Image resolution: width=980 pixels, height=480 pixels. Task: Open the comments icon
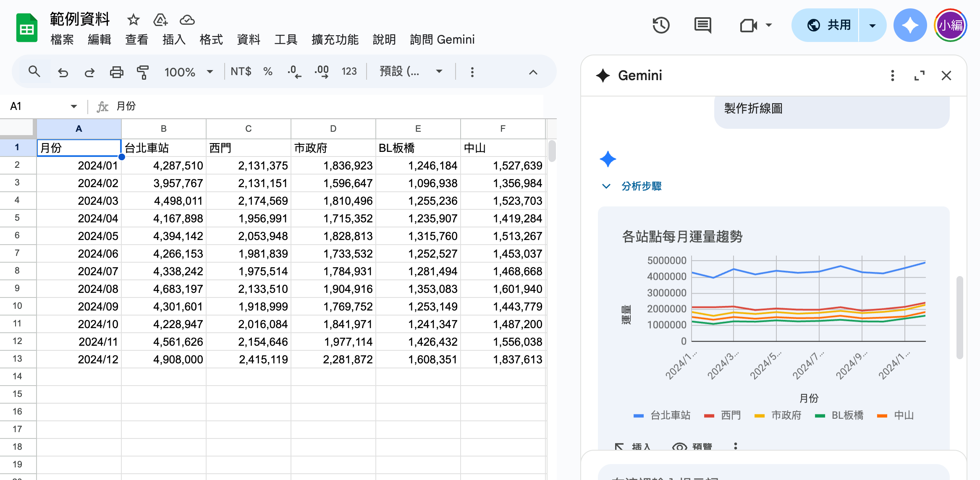pos(702,25)
